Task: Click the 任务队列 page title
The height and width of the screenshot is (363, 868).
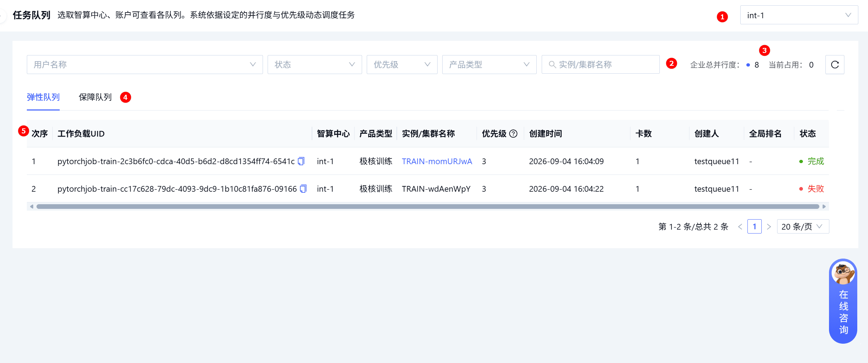Action: [x=31, y=15]
